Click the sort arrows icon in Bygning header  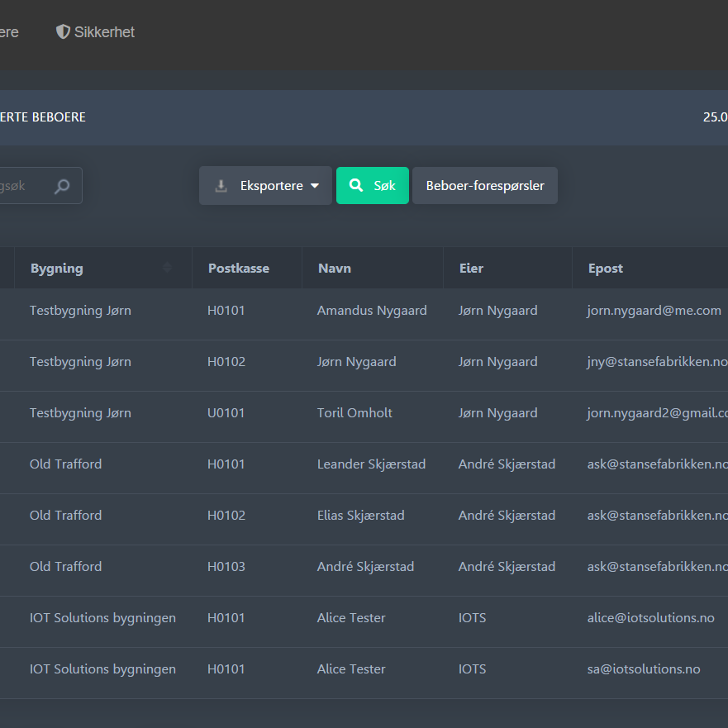point(167,267)
